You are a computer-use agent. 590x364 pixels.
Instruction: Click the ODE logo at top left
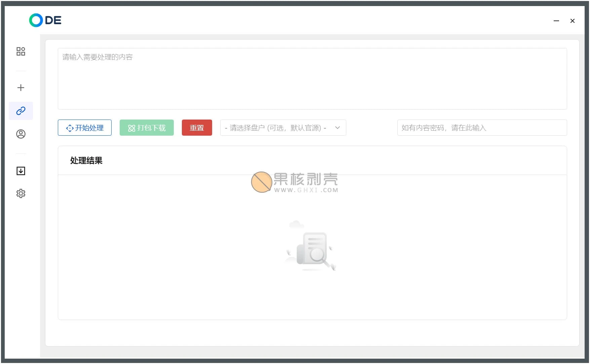coord(45,20)
